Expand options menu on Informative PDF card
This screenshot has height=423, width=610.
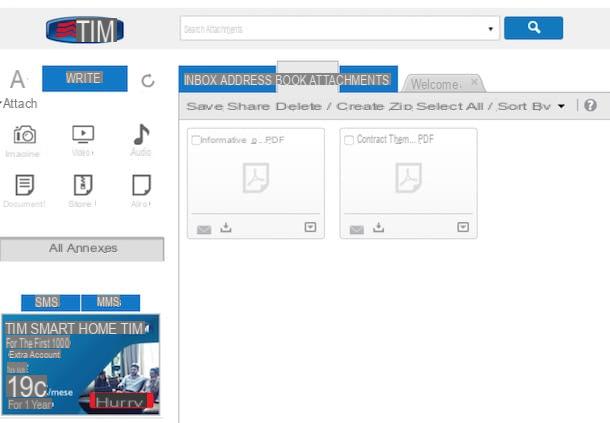coord(310,227)
